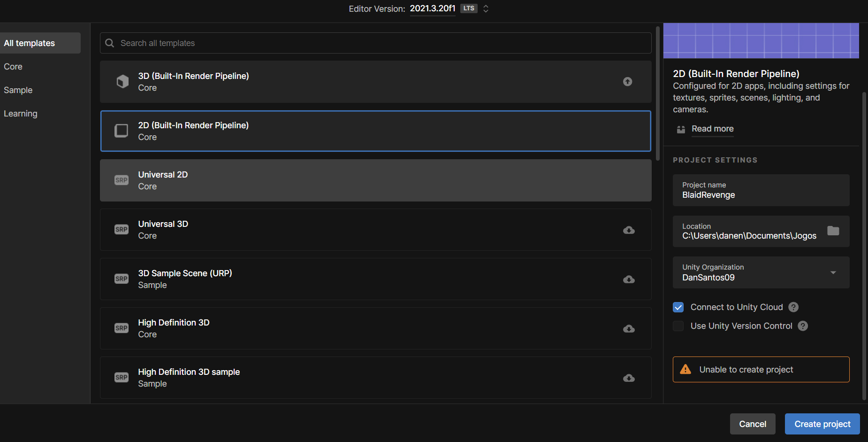
Task: Switch to the Learning templates category
Action: tap(21, 114)
